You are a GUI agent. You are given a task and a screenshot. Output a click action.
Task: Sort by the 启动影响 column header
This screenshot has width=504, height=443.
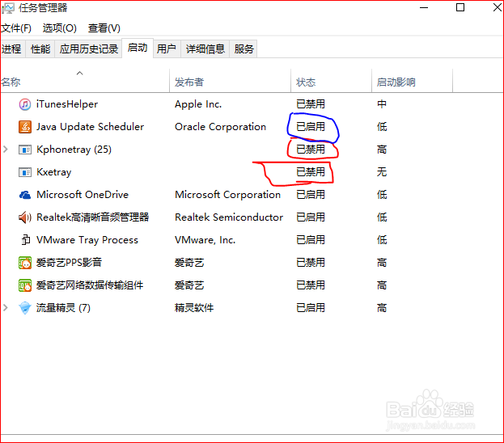[413, 82]
